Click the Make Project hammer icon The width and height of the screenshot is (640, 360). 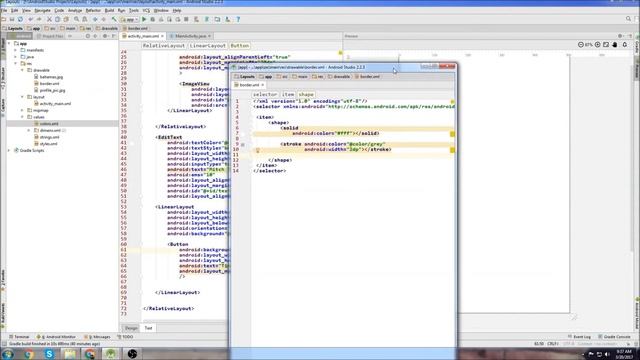coord(114,19)
